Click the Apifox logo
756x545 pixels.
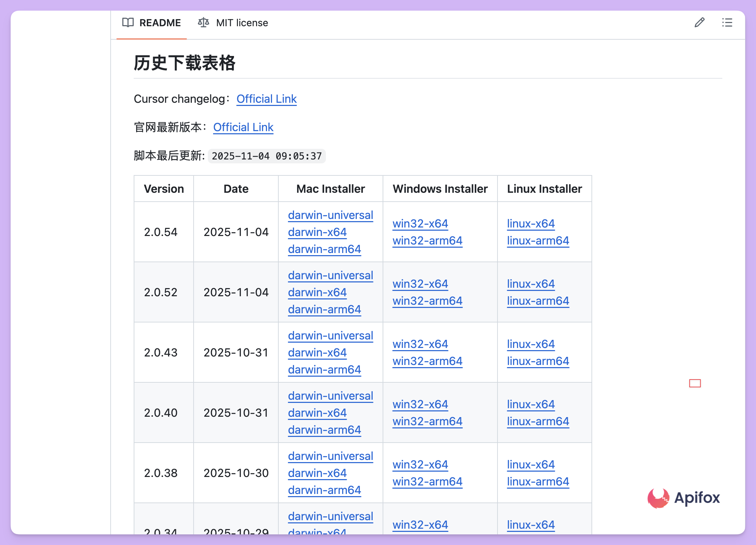coord(684,498)
